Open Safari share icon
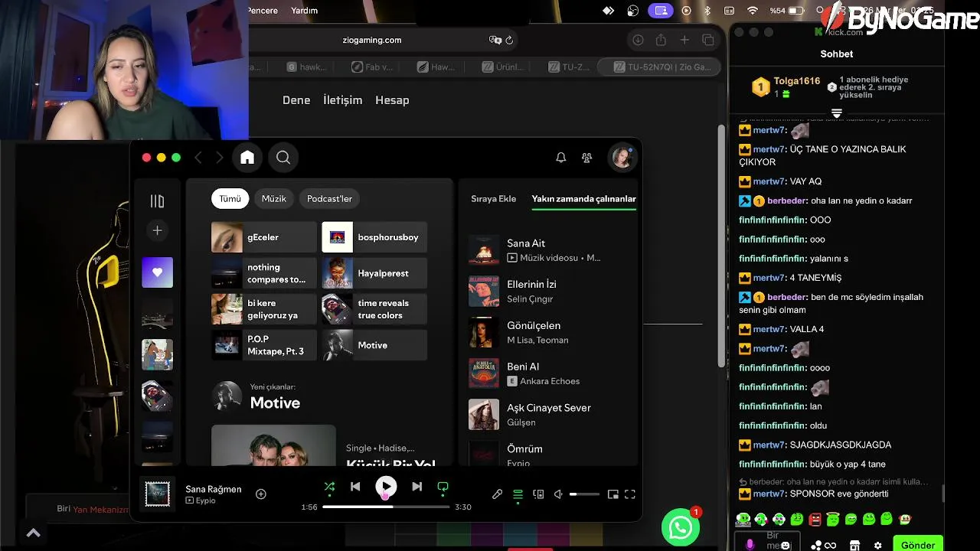 661,40
